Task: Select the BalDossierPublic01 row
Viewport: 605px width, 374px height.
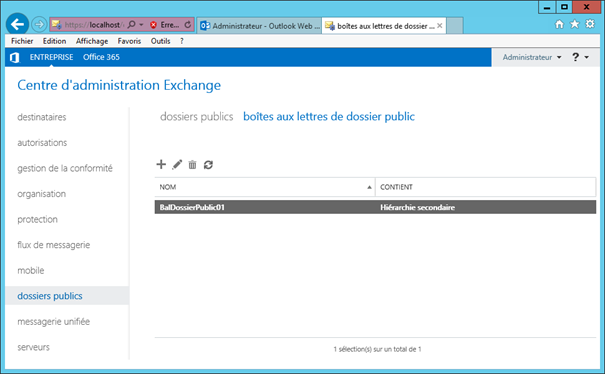Action: click(375, 207)
